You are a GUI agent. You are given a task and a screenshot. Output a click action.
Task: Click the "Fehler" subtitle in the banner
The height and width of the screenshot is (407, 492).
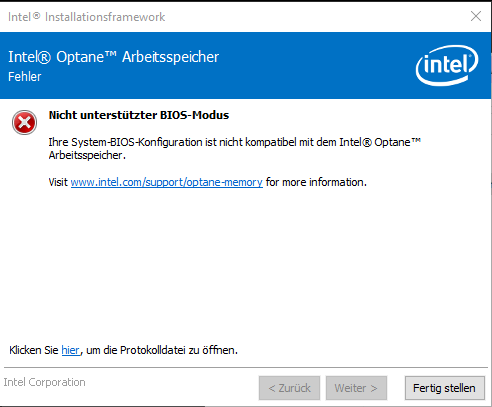tap(25, 77)
